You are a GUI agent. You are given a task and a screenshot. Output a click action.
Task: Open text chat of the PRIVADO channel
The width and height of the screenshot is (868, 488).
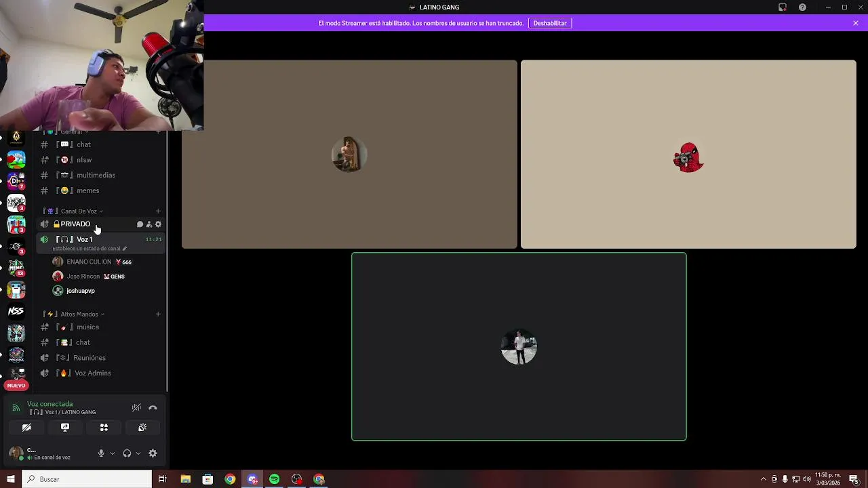coord(140,224)
